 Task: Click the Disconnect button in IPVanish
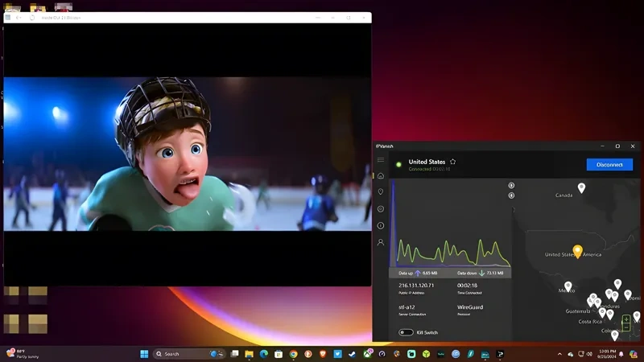coord(609,165)
